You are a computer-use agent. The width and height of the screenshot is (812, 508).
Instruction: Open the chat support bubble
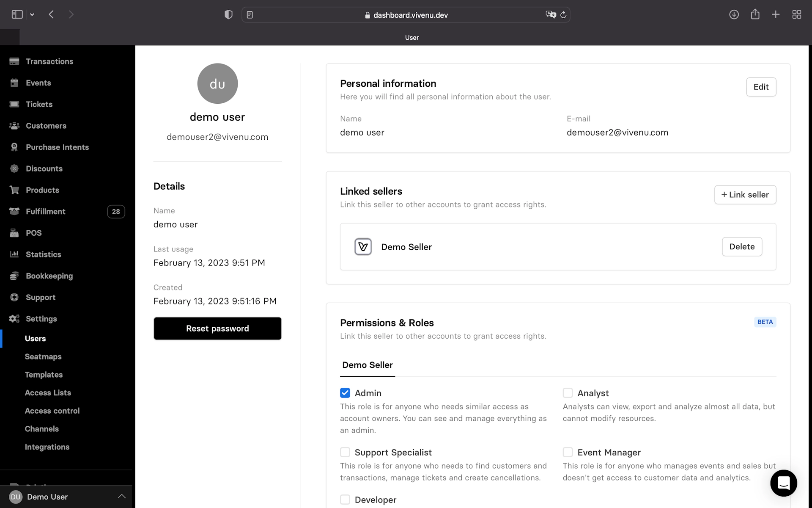point(783,483)
